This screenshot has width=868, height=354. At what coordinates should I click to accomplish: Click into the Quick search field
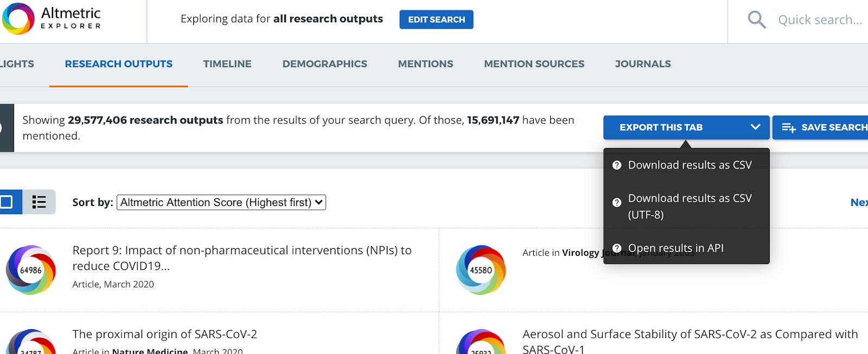819,20
